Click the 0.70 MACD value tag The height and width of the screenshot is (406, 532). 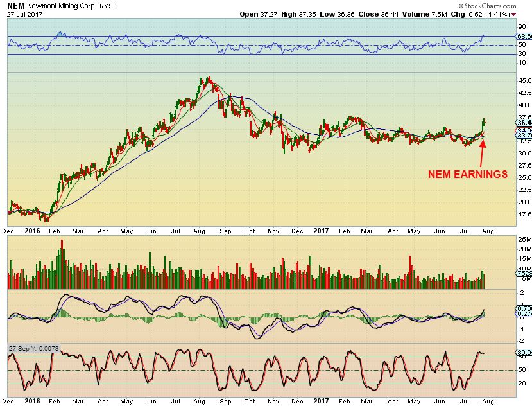coord(524,309)
